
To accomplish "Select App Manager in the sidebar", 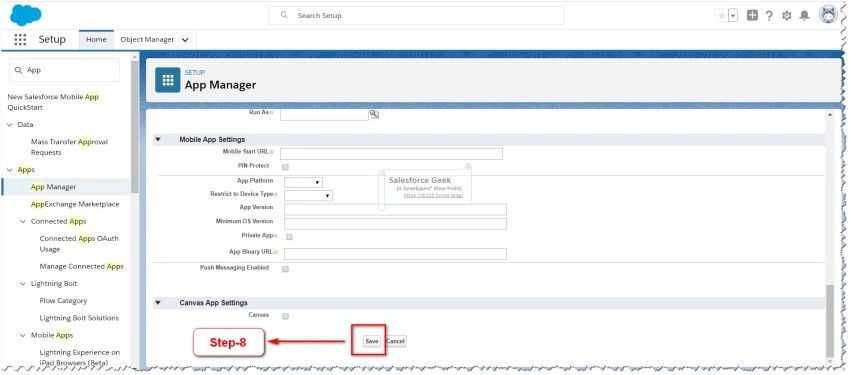I will pos(53,187).
